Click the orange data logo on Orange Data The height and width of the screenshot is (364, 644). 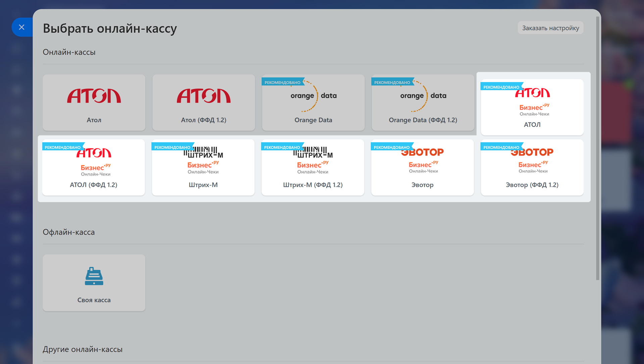pos(313,96)
